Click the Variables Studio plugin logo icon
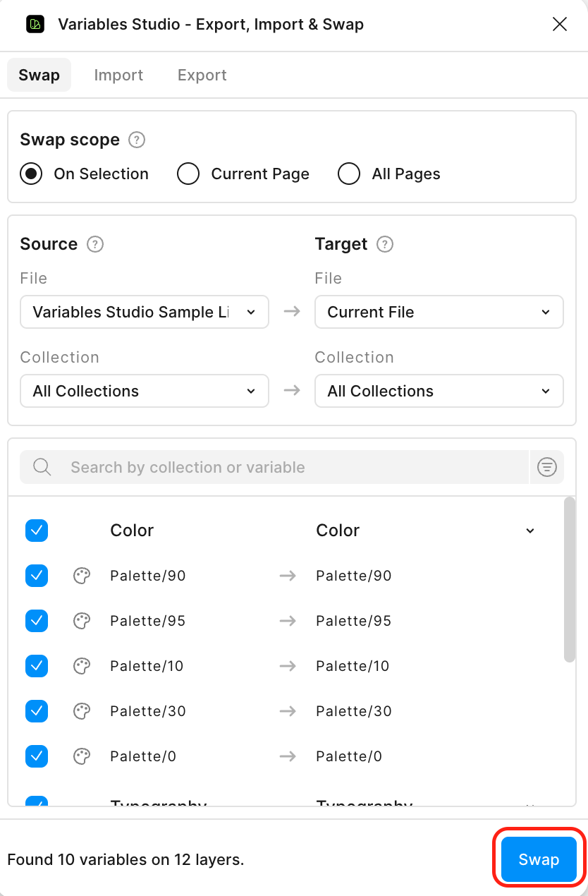The width and height of the screenshot is (588, 896). pos(35,25)
